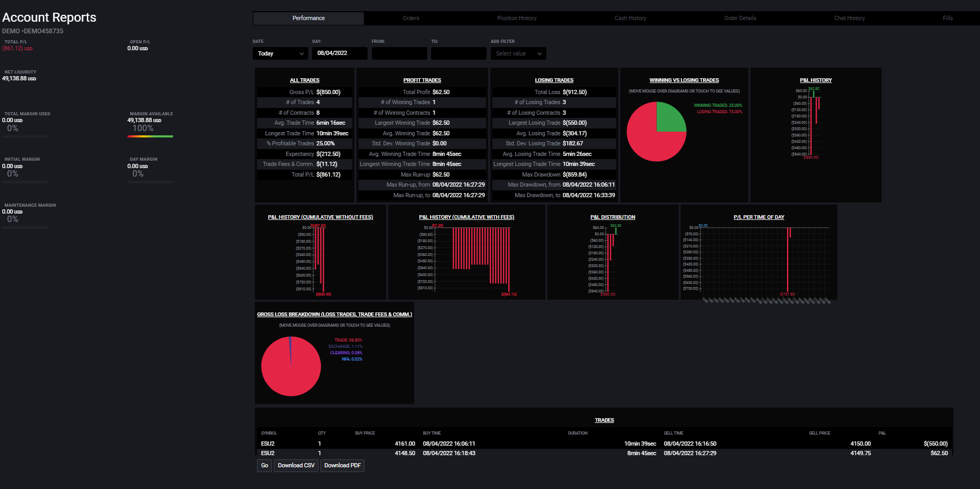
Task: Click the Margin Available 100% progress bar
Action: point(150,136)
